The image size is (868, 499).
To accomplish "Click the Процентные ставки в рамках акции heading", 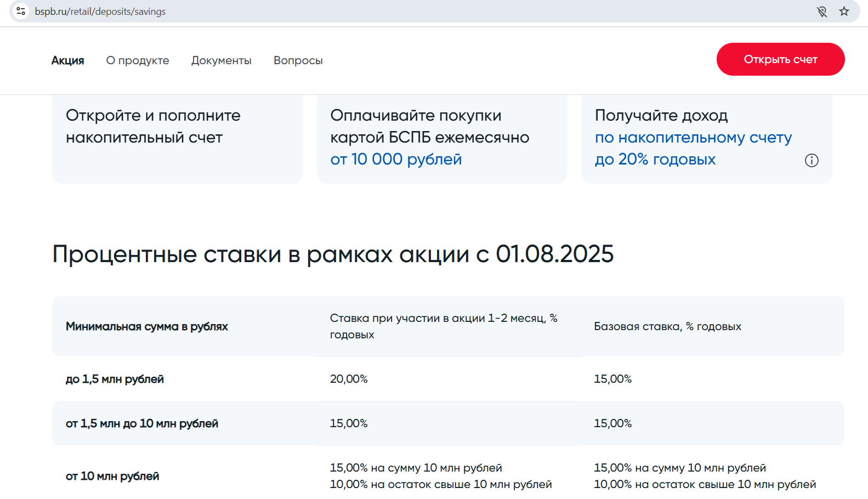I will point(333,254).
